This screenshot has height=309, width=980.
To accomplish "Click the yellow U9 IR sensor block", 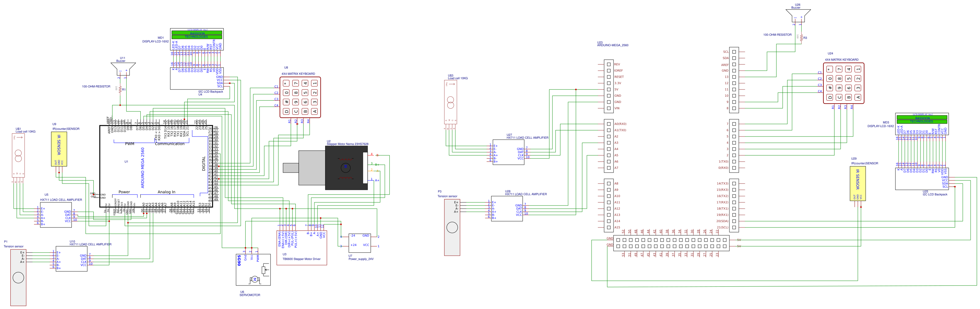I will click(59, 149).
